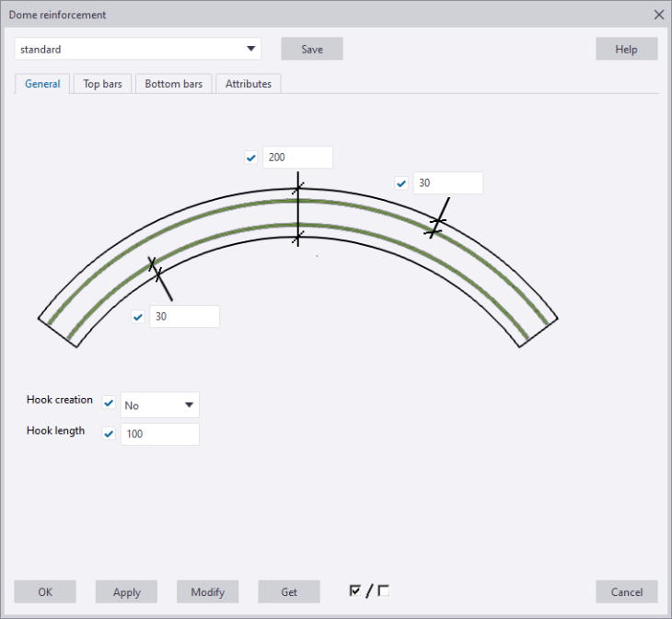Uncheck the 200 thickness checkbox
Screen dimensions: 672x619
(x=251, y=158)
